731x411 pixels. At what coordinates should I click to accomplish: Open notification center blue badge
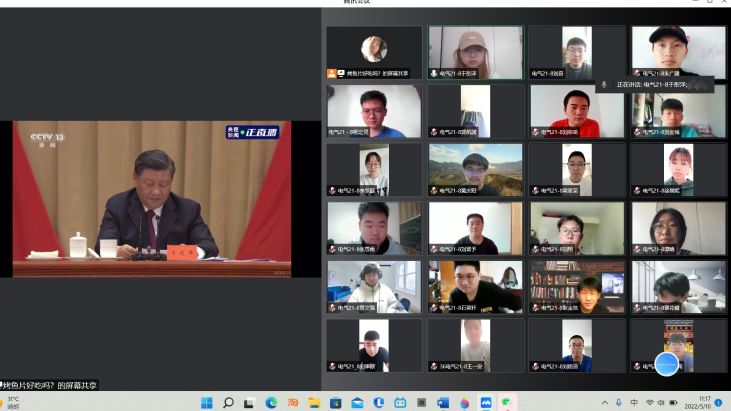(718, 403)
